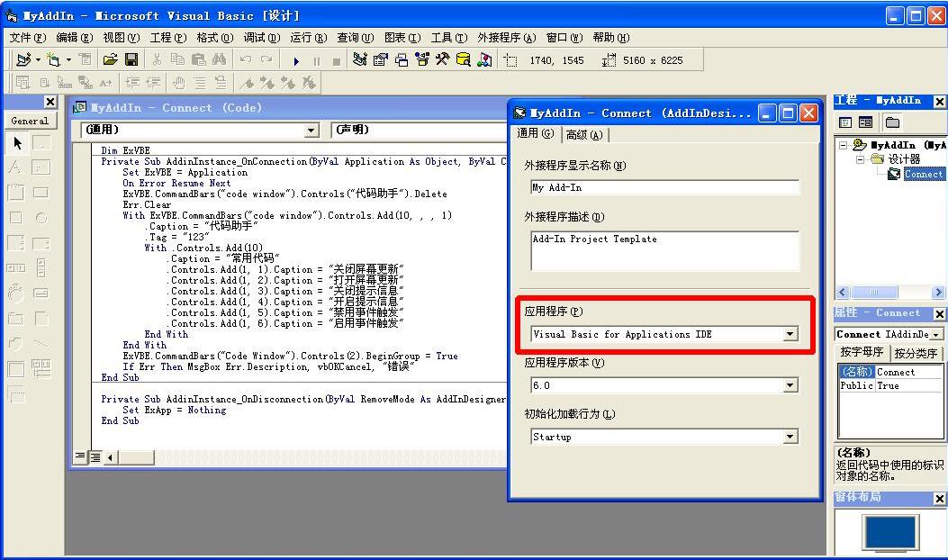Open the 外接程序 menu

click(506, 38)
